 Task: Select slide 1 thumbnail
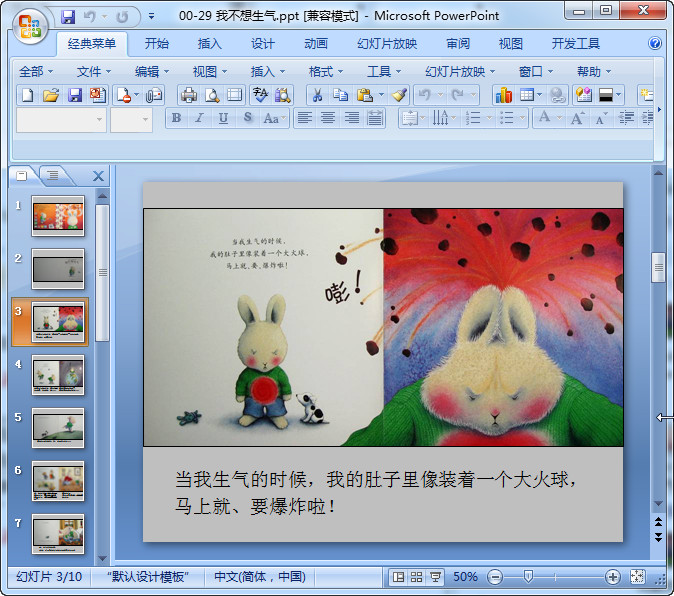[58, 216]
